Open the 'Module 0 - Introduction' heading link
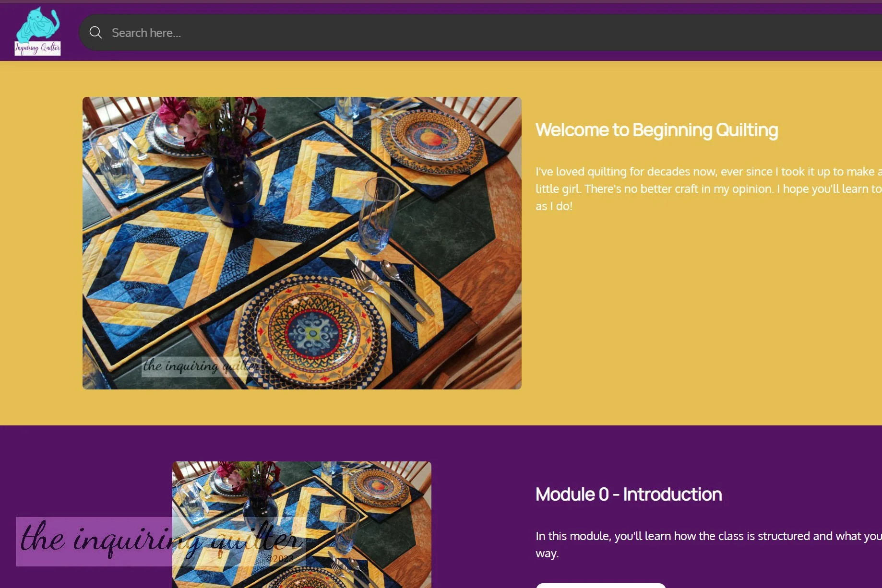The height and width of the screenshot is (588, 882). click(x=629, y=494)
